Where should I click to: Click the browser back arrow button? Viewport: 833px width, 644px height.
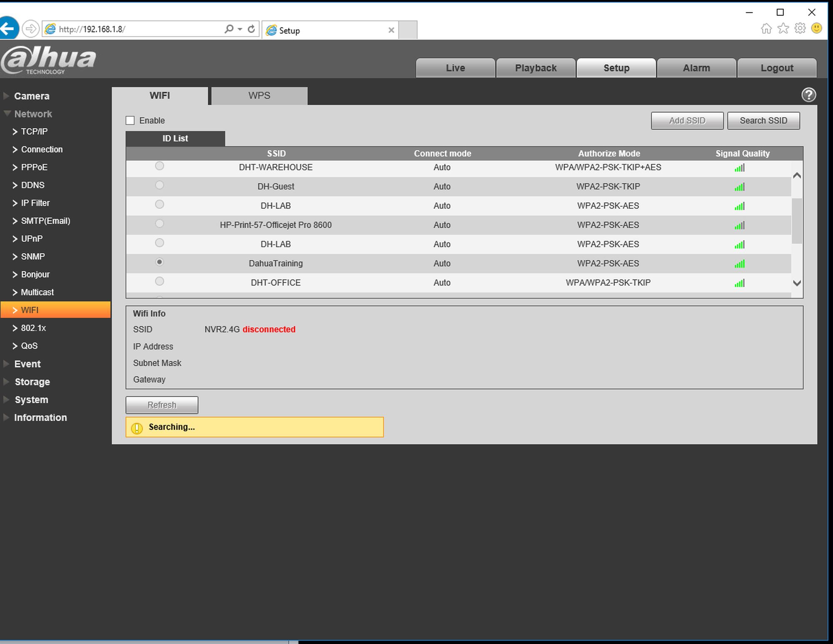(x=8, y=29)
